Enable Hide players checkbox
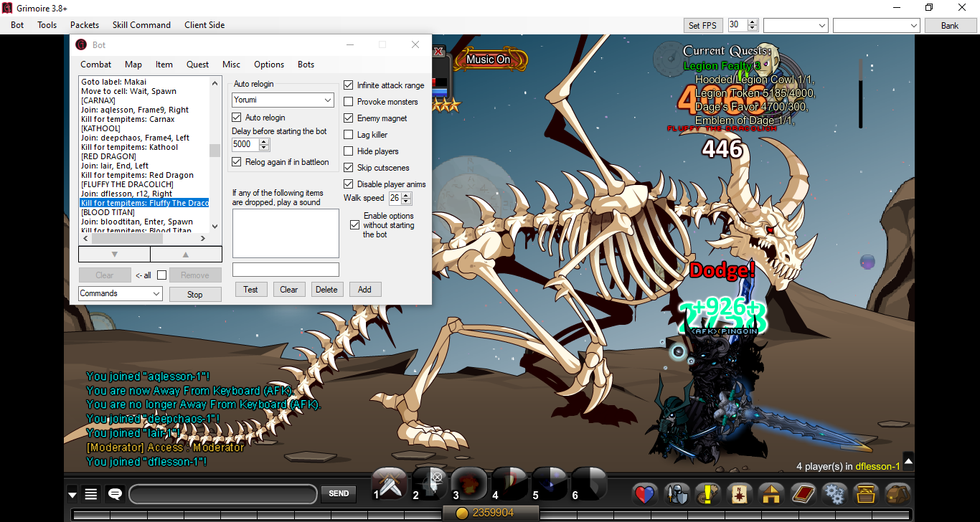The height and width of the screenshot is (522, 980). 349,151
